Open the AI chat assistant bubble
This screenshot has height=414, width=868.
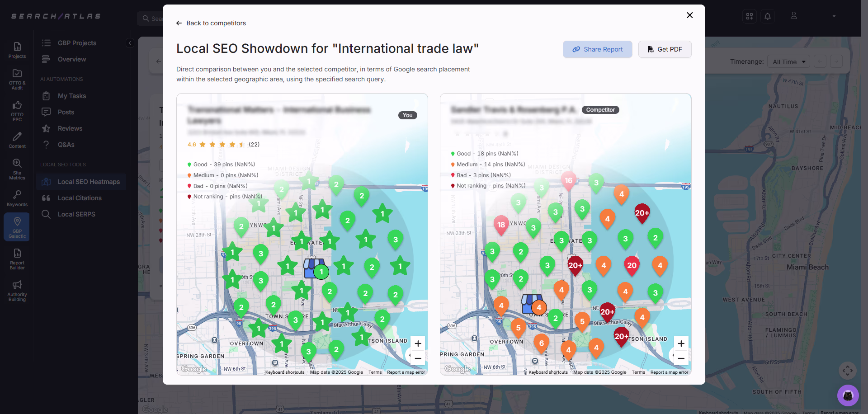(849, 395)
